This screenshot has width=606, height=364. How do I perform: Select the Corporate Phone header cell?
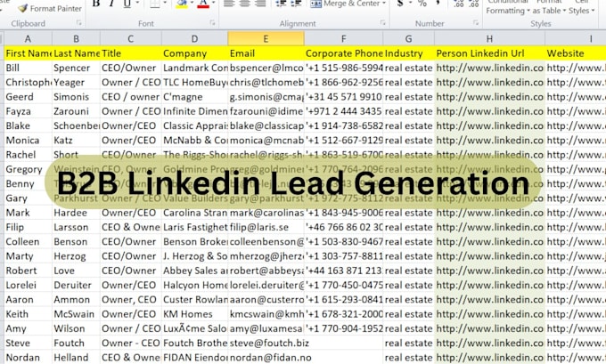click(344, 53)
